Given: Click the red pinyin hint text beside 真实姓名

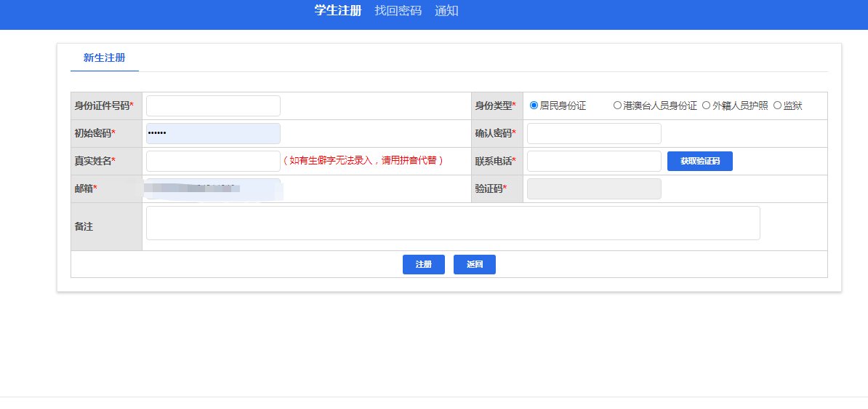Looking at the screenshot, I should pyautogui.click(x=363, y=162).
